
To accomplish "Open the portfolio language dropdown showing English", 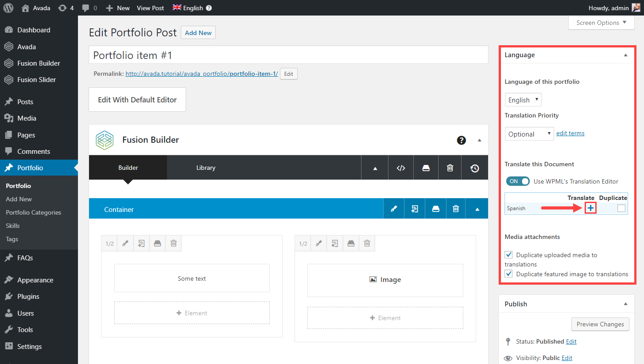I will point(523,100).
